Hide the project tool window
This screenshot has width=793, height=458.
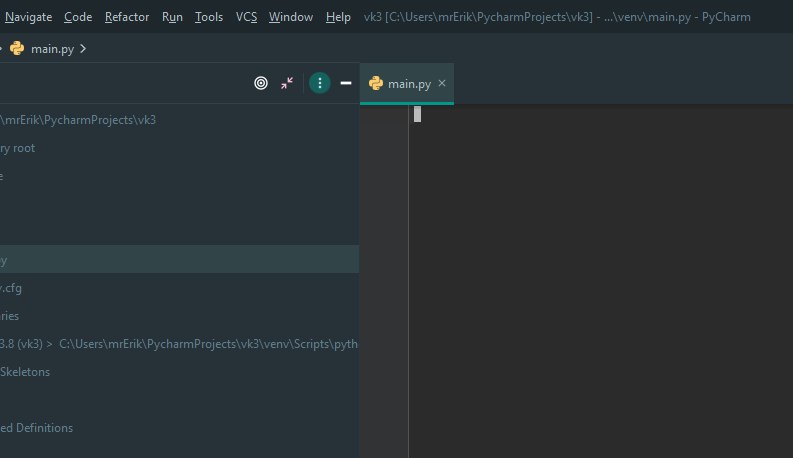tap(346, 83)
